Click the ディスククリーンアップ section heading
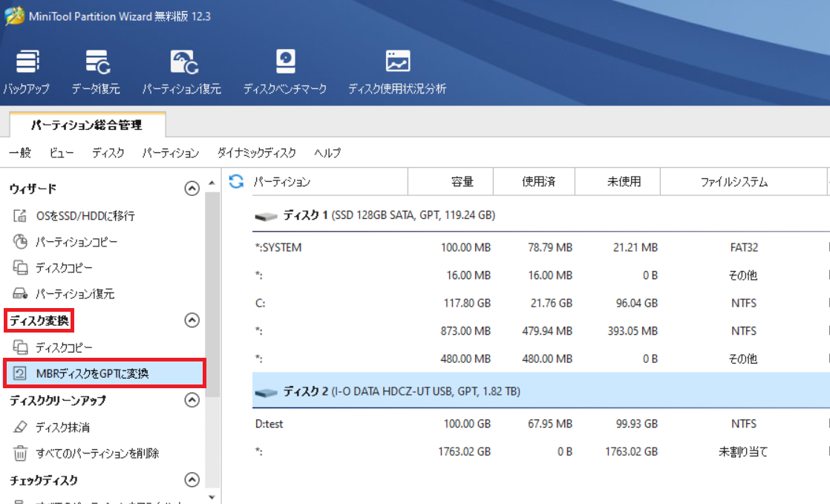 58,400
